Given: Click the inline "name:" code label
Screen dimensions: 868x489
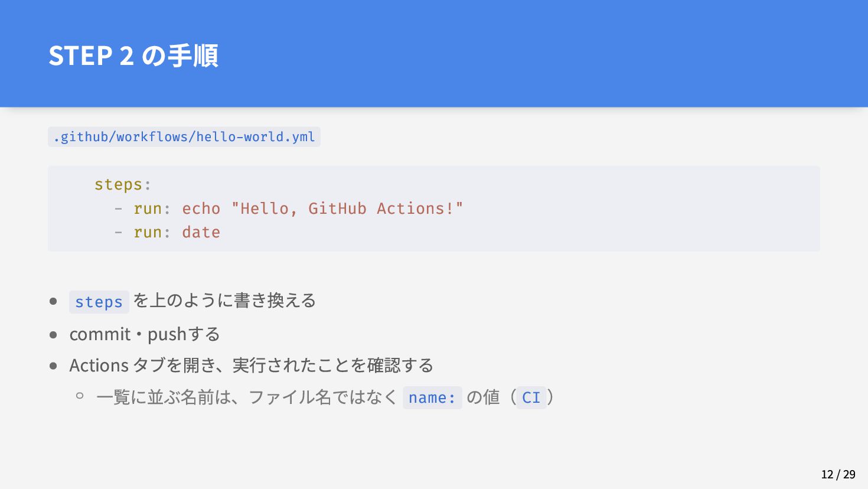Looking at the screenshot, I should tap(432, 397).
